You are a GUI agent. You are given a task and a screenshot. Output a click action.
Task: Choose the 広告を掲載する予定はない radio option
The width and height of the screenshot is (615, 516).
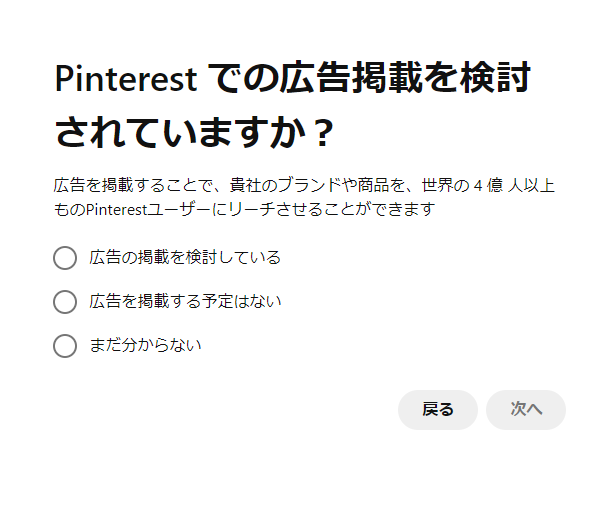65,302
